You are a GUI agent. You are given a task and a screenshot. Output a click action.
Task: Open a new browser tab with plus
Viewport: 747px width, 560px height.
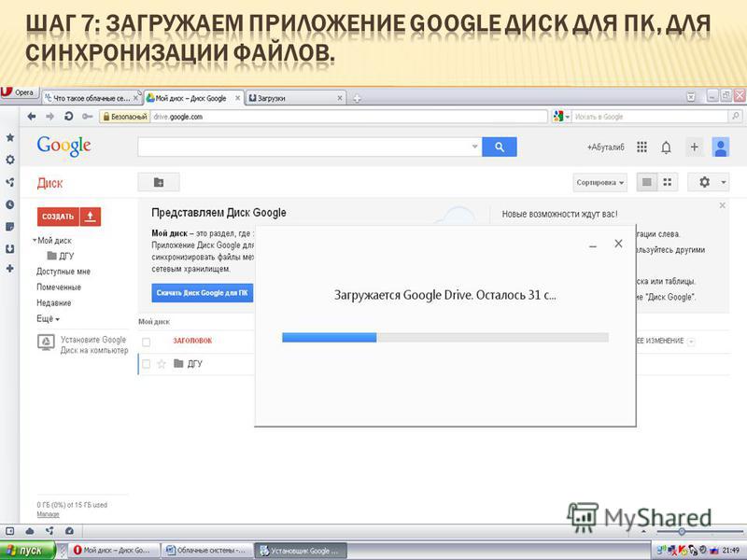pos(357,99)
